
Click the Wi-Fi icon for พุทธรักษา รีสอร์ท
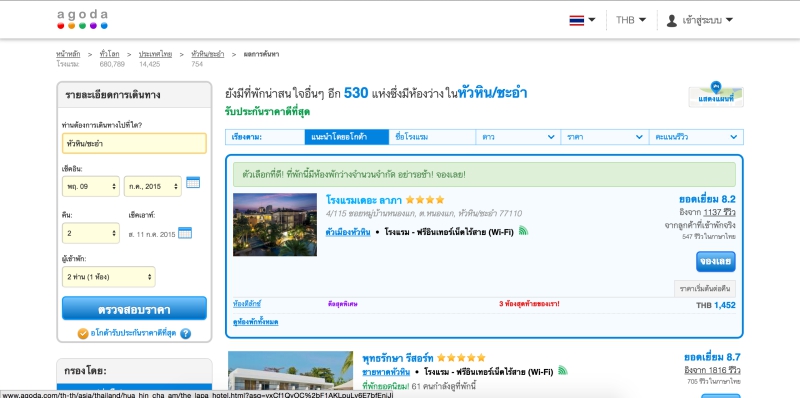(563, 370)
